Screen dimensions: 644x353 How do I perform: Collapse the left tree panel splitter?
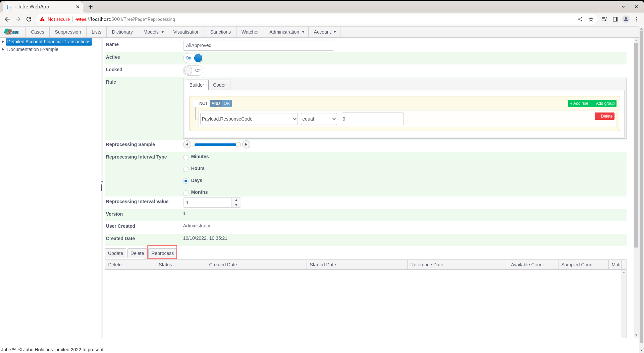(x=102, y=182)
